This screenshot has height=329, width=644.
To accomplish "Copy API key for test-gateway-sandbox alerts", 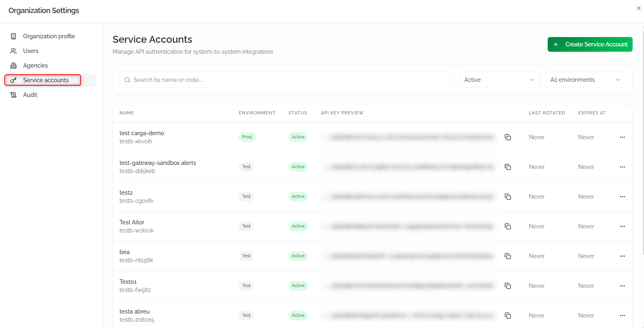I will pos(508,167).
